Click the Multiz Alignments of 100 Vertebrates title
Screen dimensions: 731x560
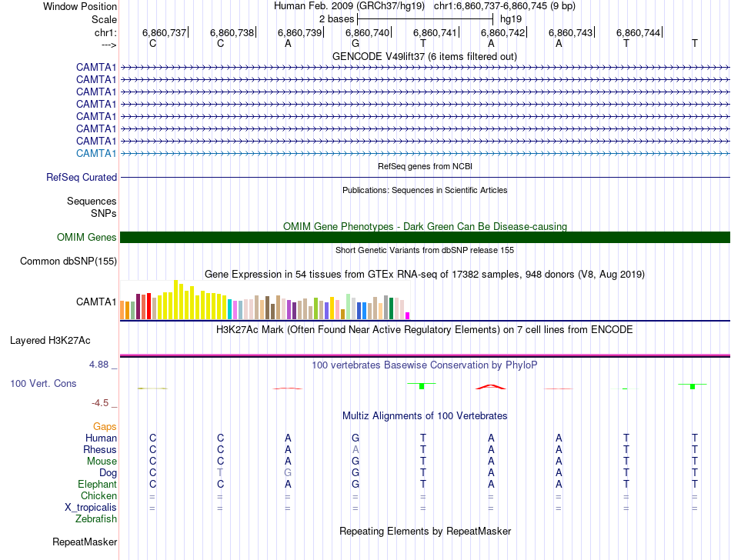pos(425,415)
